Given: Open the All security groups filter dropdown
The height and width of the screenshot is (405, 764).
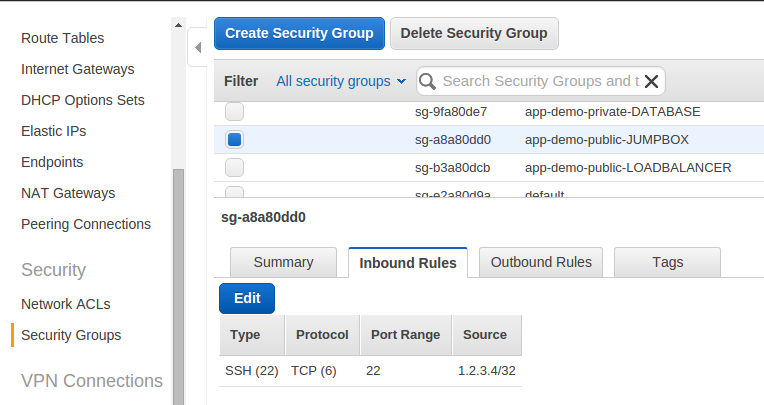Looking at the screenshot, I should [341, 81].
